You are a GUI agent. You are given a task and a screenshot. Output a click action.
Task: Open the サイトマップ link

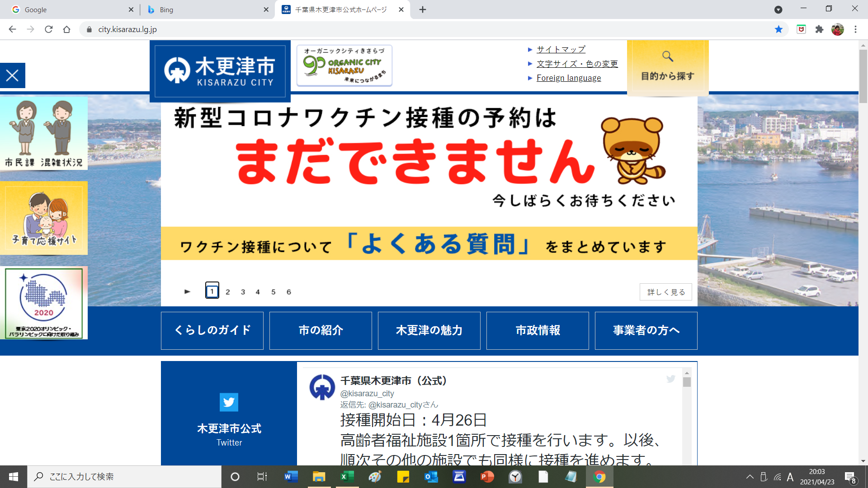[x=561, y=49]
